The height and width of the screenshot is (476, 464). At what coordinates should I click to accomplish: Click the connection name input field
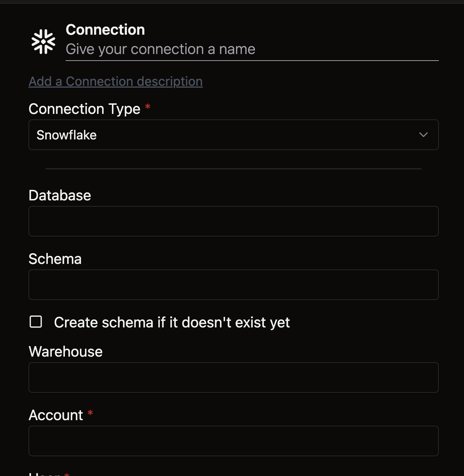[252, 49]
